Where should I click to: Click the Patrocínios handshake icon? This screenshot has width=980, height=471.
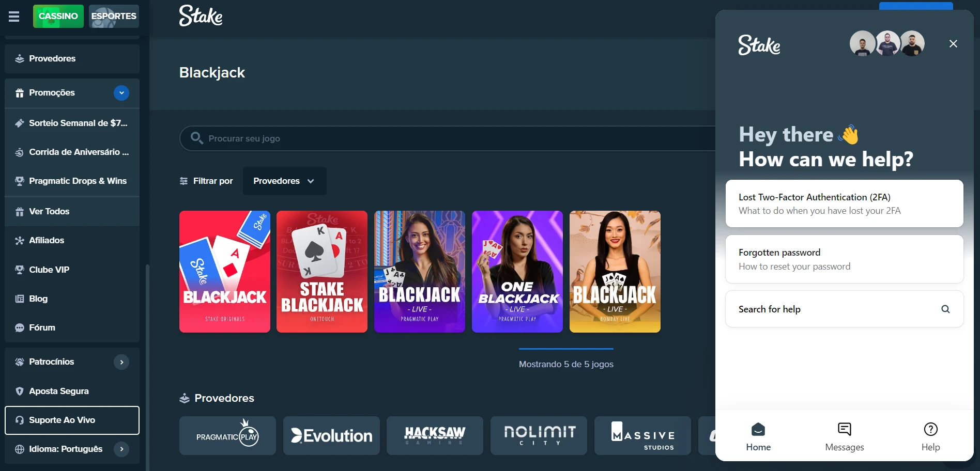click(x=20, y=362)
